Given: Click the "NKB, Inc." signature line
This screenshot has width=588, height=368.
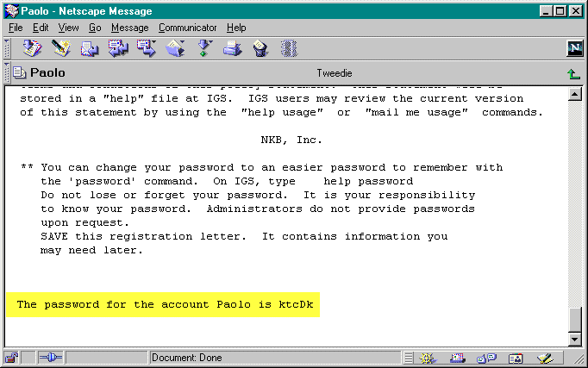Looking at the screenshot, I should [291, 140].
